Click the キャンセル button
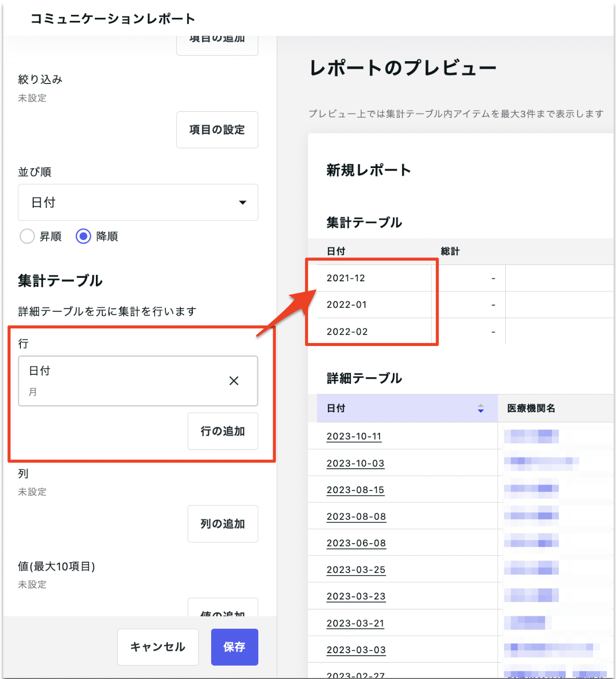This screenshot has width=616, height=679. (158, 647)
